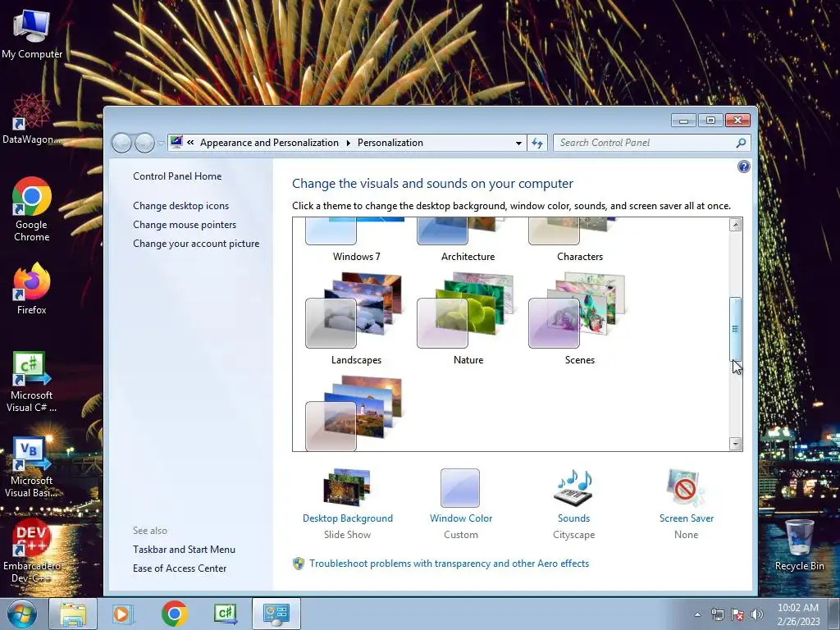This screenshot has width=840, height=630.
Task: Click the Sounds text link
Action: pyautogui.click(x=573, y=518)
